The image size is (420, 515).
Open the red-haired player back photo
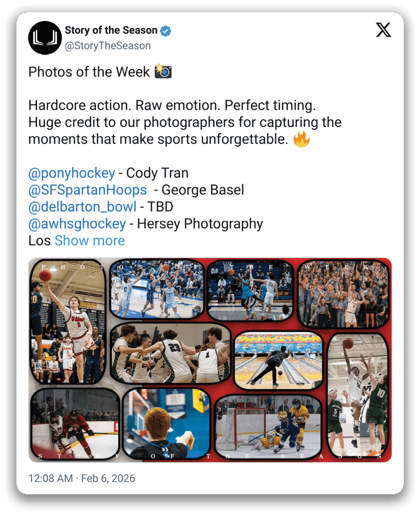click(x=166, y=424)
